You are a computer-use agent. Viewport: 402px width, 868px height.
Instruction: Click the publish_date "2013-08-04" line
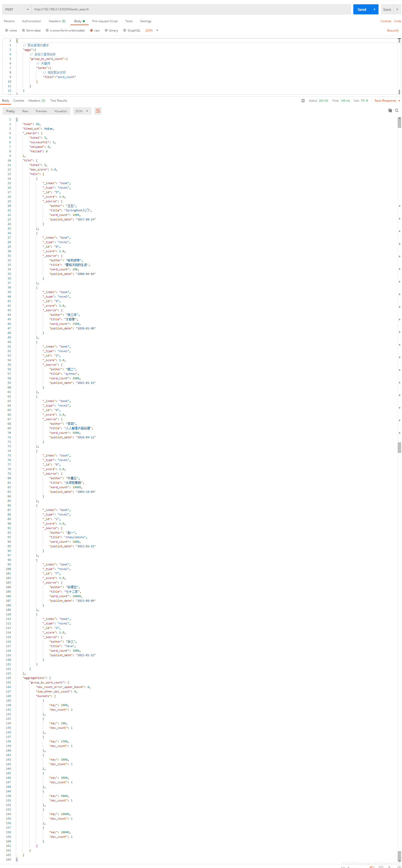click(x=72, y=601)
